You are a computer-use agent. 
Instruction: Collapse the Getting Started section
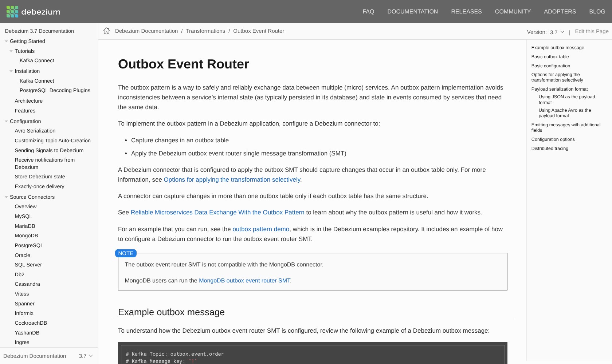tap(6, 41)
